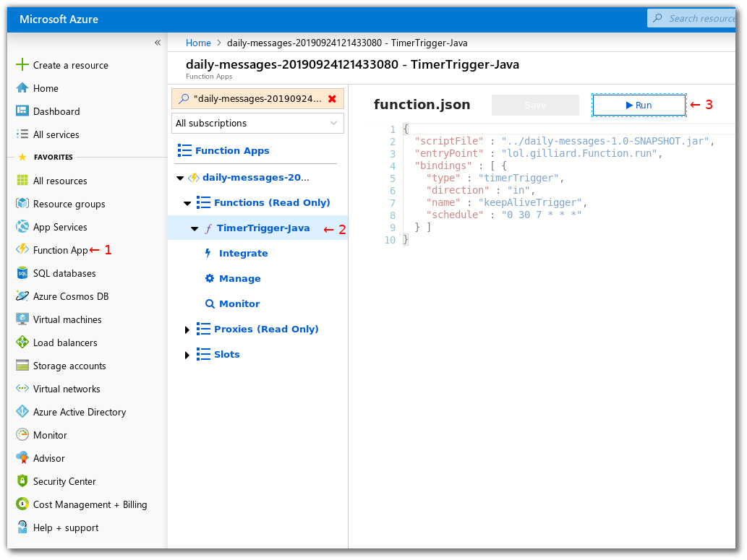The height and width of the screenshot is (560, 747).
Task: Open the Storage accounts icon
Action: pos(22,365)
